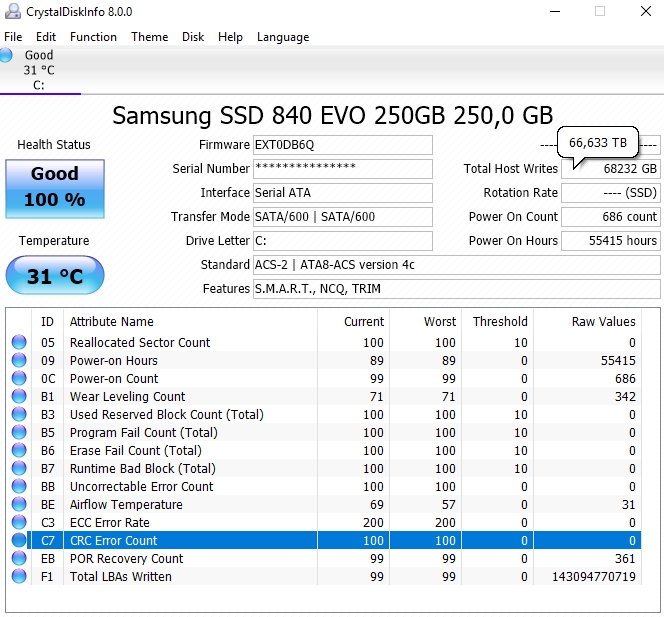
Task: Select the Runtime Bad Block (Total) row
Action: pyautogui.click(x=324, y=468)
